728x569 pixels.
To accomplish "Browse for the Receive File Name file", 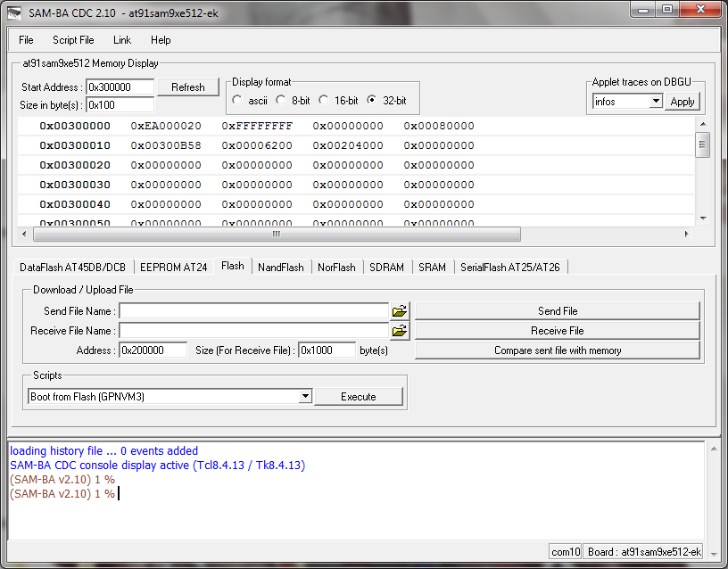I will 400,331.
